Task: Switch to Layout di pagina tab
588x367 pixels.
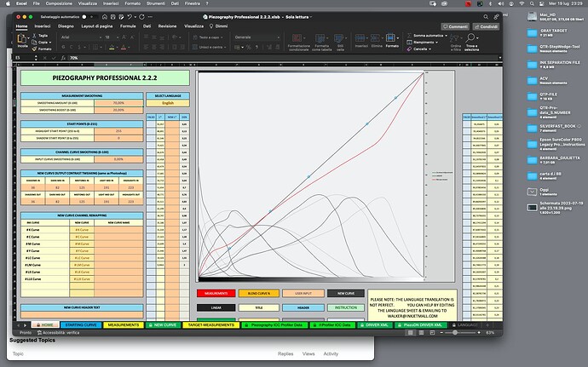Action: point(97,26)
